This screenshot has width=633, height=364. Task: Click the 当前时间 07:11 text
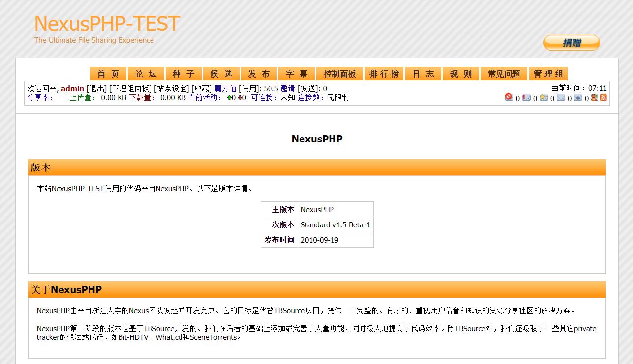tap(579, 88)
